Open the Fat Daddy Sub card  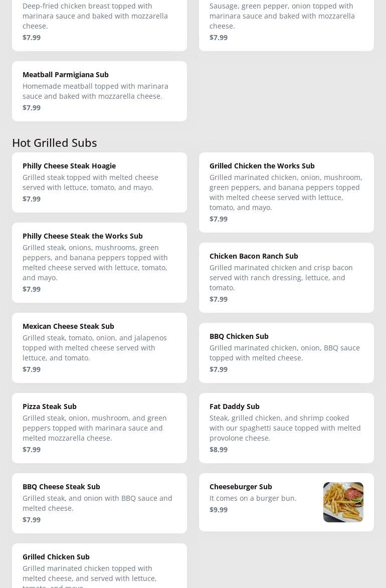[x=286, y=428]
